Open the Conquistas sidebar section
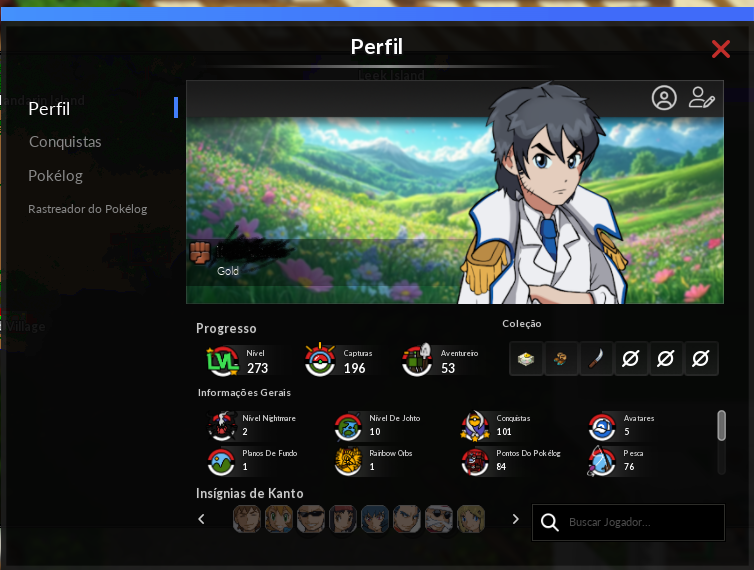The image size is (754, 570). [x=65, y=142]
